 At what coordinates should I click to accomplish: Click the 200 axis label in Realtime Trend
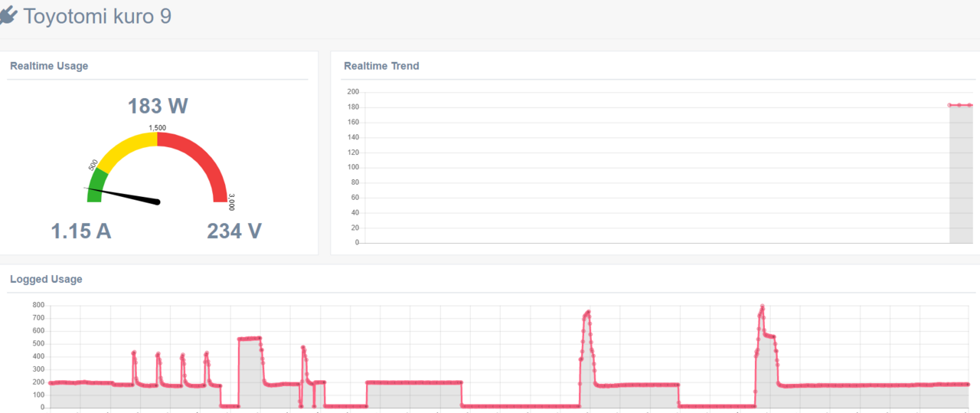coord(353,92)
